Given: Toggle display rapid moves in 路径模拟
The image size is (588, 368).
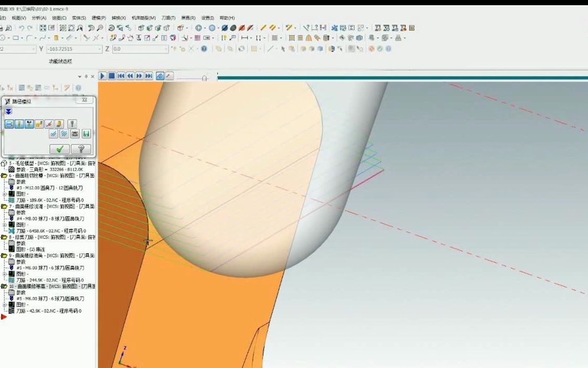Looking at the screenshot, I should (x=39, y=123).
